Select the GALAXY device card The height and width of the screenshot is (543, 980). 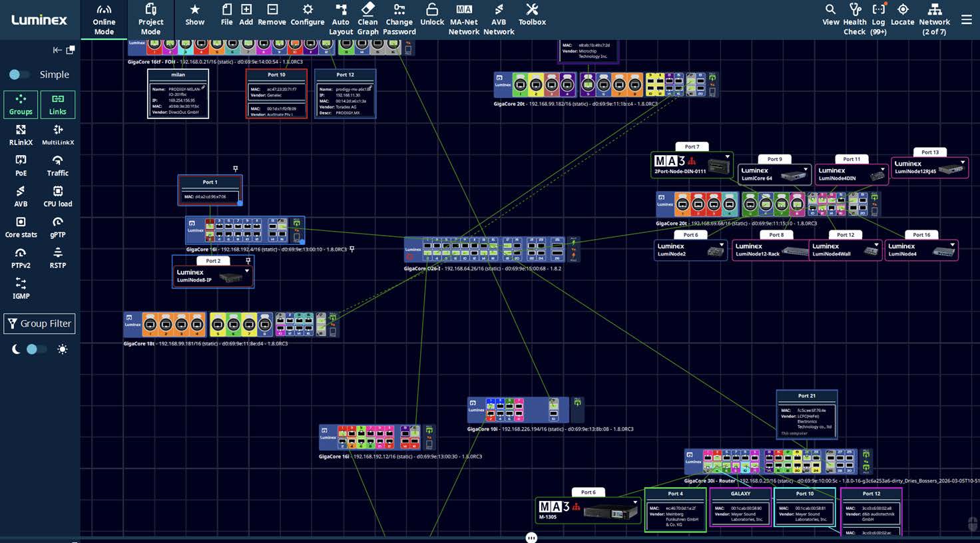(x=740, y=507)
